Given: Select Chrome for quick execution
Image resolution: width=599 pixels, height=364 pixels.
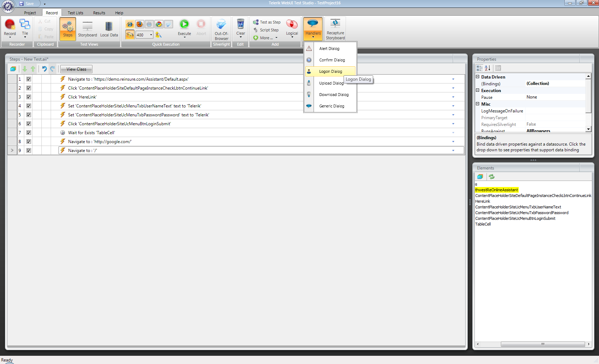Looking at the screenshot, I should [159, 24].
